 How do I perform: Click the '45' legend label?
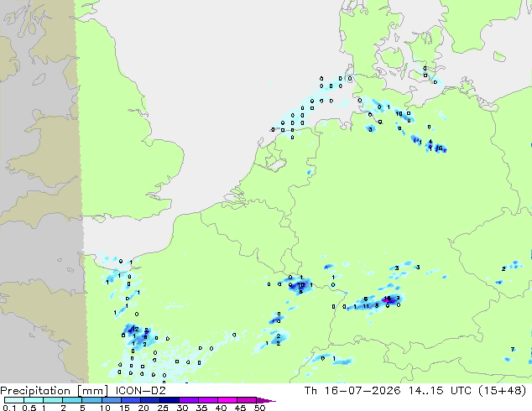click(x=240, y=408)
